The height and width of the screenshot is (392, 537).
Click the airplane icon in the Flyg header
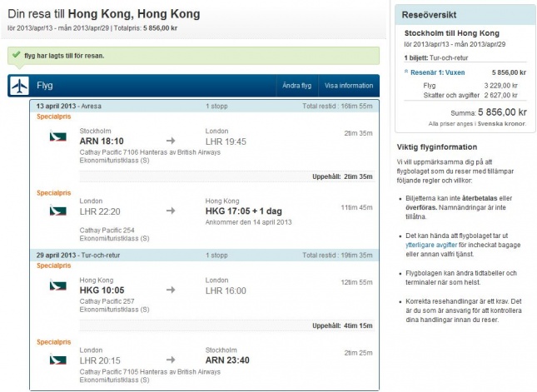point(20,86)
